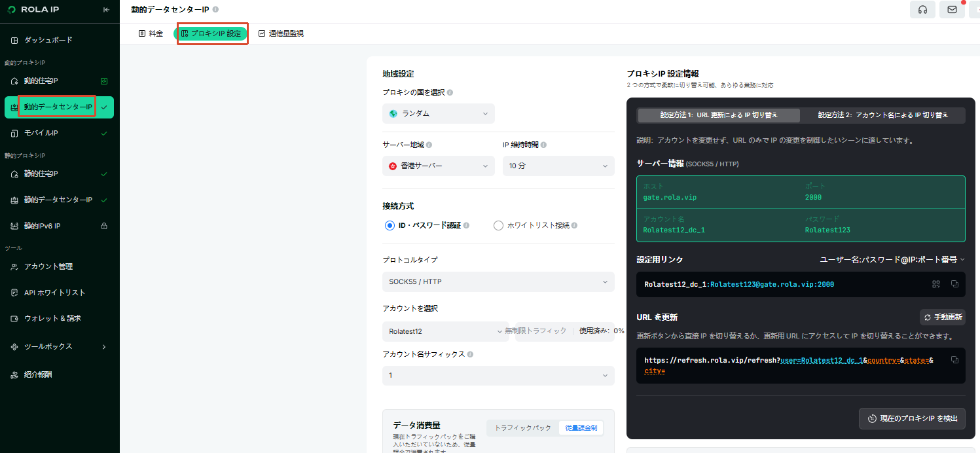Switch to the プロキシIP 設定 tab
The height and width of the screenshot is (453, 980).
point(211,33)
